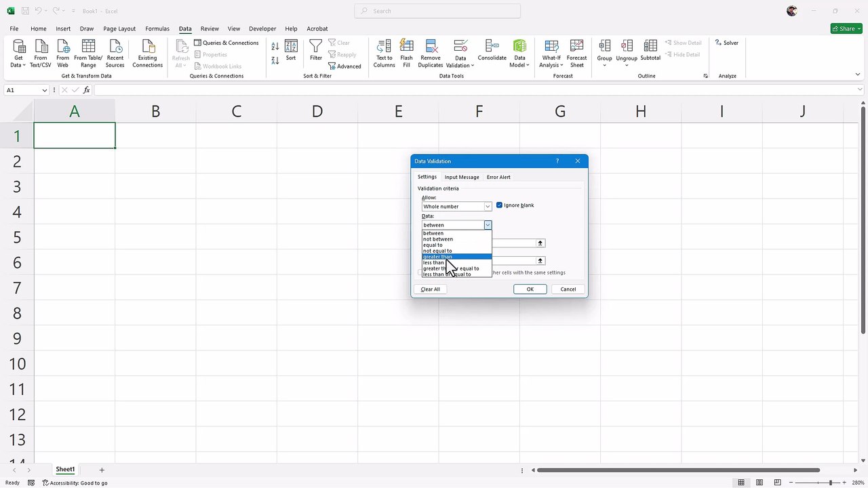This screenshot has height=488, width=868.
Task: Click the Minimum field range selector arrow
Action: coord(540,243)
